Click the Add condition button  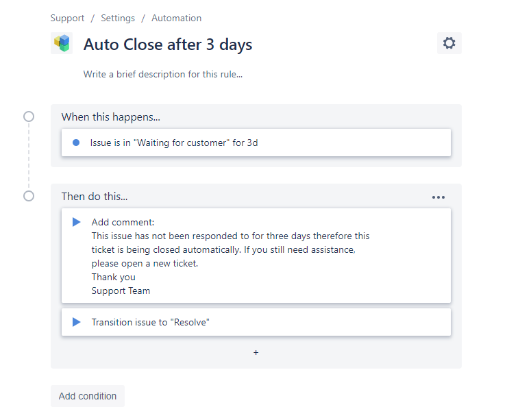tap(88, 396)
